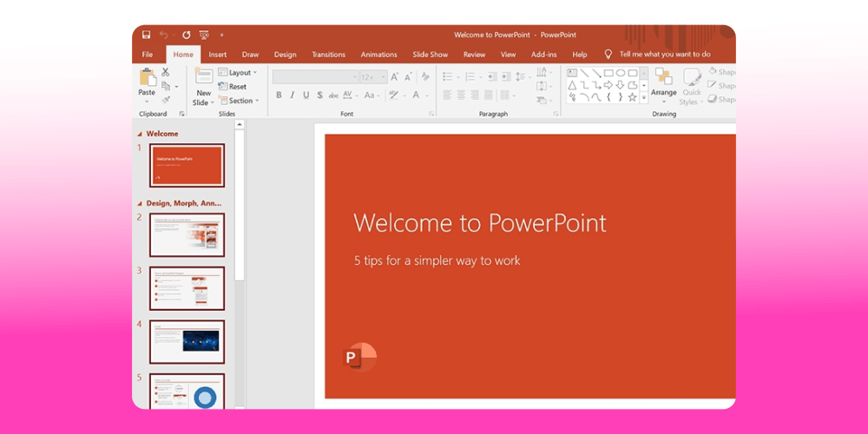The width and height of the screenshot is (868, 434).
Task: Click Increase Font Size icon
Action: tap(395, 77)
